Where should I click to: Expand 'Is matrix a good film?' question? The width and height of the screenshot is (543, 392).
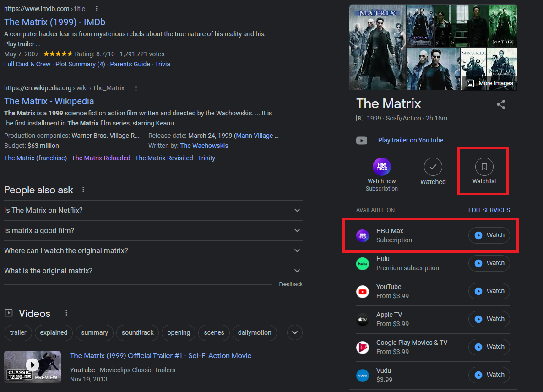[x=153, y=231]
